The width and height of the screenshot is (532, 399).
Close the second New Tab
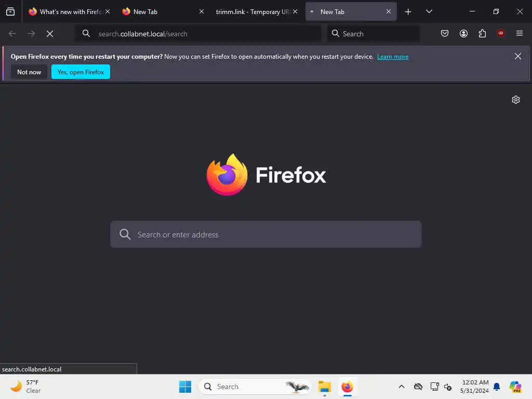(202, 11)
